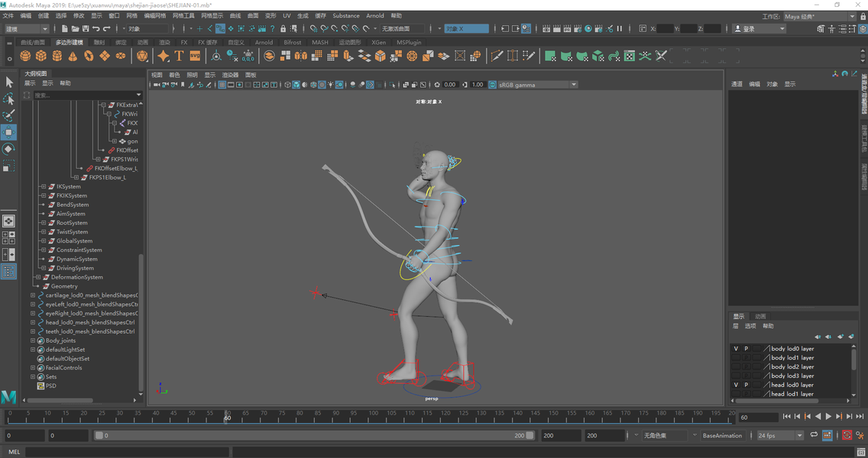Expand the Body_joints node in outliner
Viewport: 868px width, 458px height.
click(33, 340)
